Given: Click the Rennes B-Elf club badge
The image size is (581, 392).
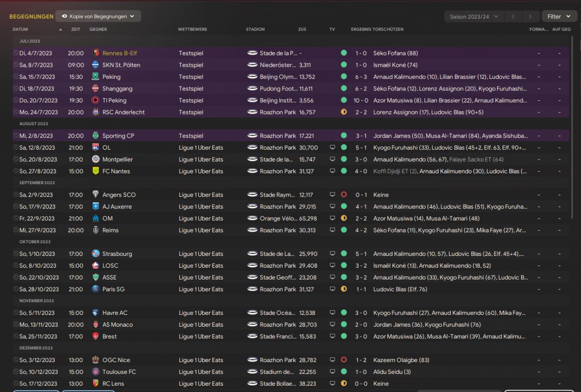Looking at the screenshot, I should [95, 53].
